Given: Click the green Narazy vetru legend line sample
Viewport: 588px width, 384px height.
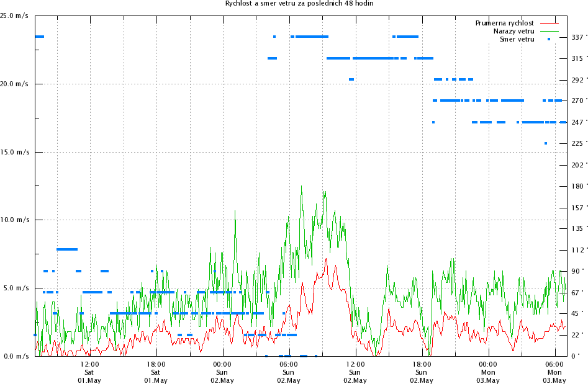Looking at the screenshot, I should coord(549,31).
